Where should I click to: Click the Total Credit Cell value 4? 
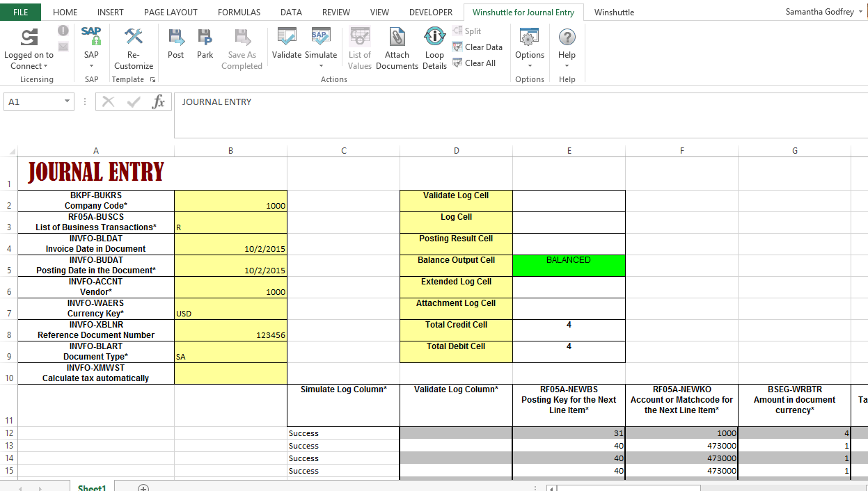(x=569, y=330)
